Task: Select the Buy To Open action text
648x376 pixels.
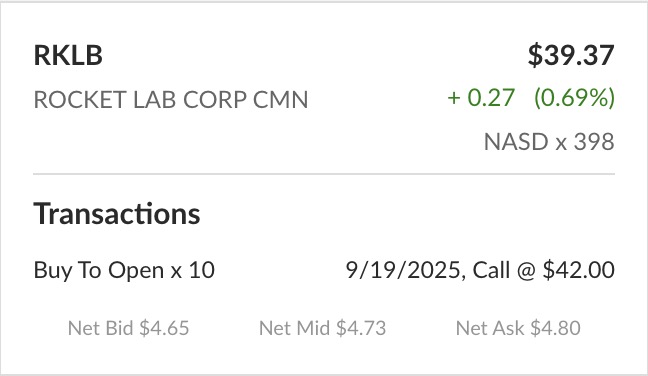Action: (99, 271)
